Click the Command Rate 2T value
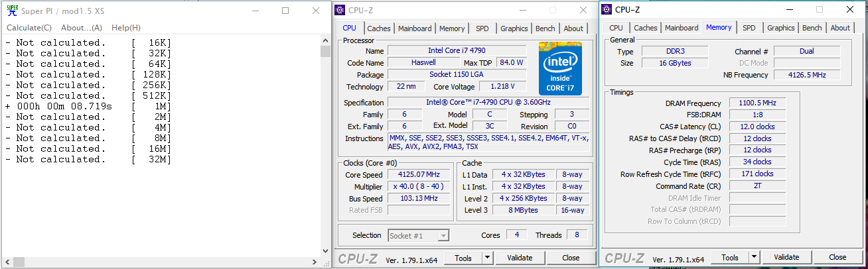Image resolution: width=868 pixels, height=269 pixels. point(757,186)
